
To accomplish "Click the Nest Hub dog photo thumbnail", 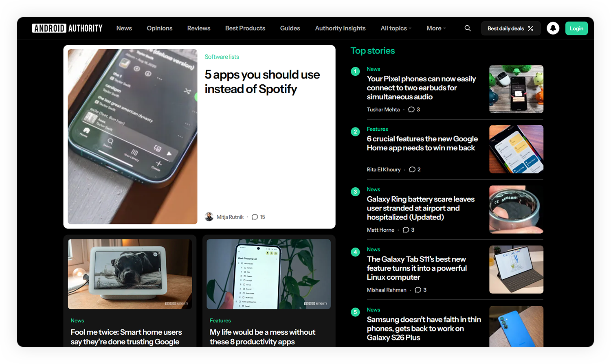I will pyautogui.click(x=130, y=274).
